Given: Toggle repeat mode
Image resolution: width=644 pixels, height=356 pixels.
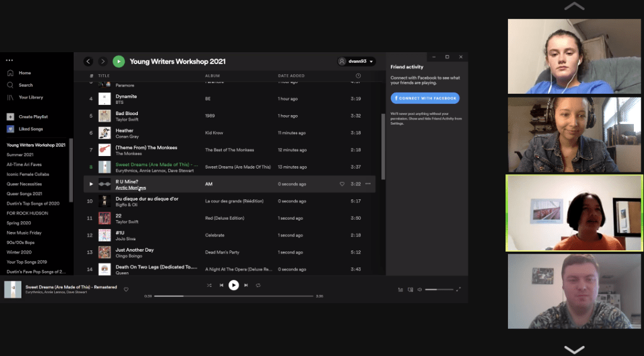Looking at the screenshot, I should pyautogui.click(x=258, y=285).
